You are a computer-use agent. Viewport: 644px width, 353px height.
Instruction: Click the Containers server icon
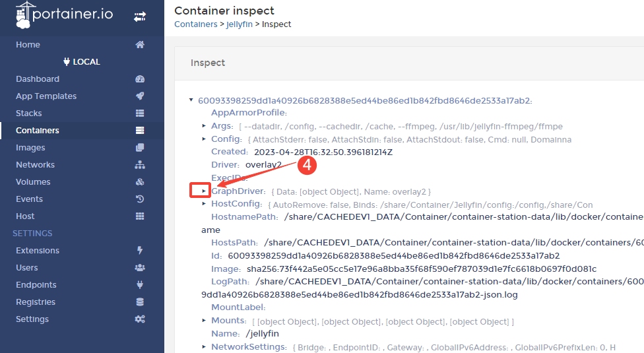click(x=140, y=131)
